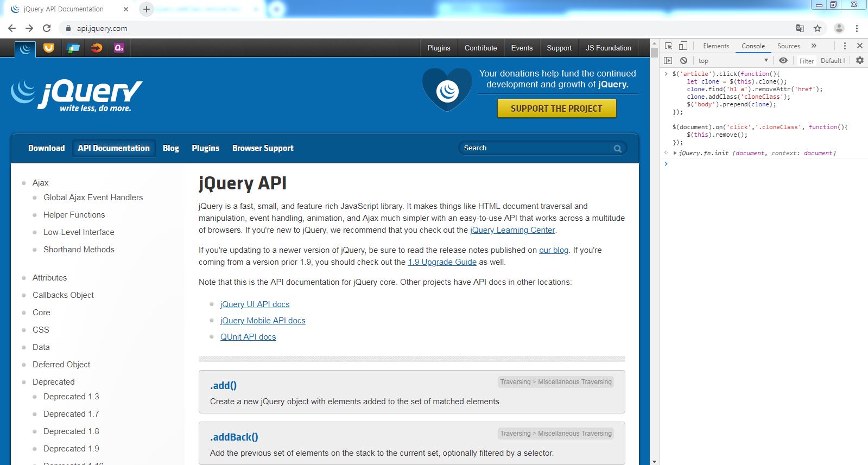Open the Contribute top bar item

coord(480,48)
